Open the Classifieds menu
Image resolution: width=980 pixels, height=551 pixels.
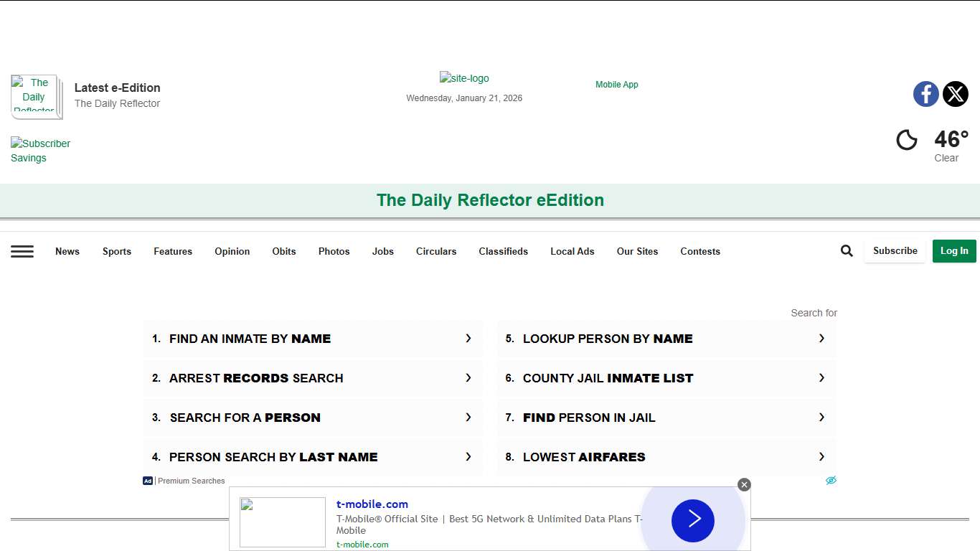(x=503, y=251)
